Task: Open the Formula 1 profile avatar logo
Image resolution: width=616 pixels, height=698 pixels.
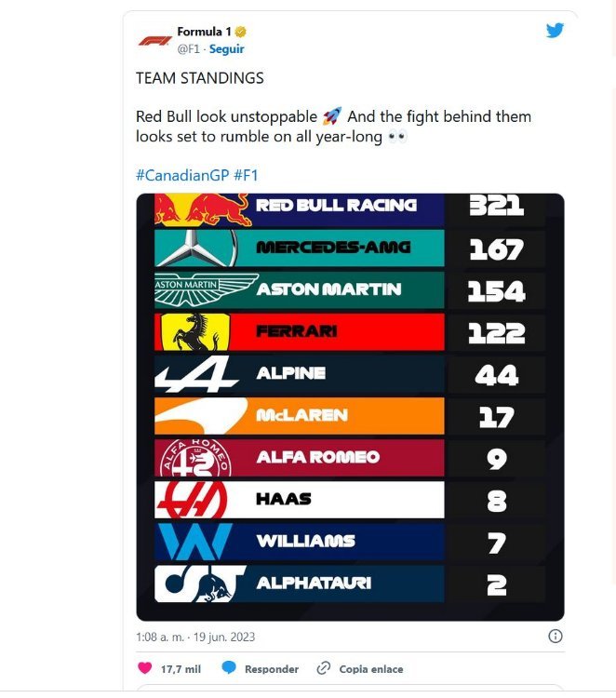Action: pos(154,41)
